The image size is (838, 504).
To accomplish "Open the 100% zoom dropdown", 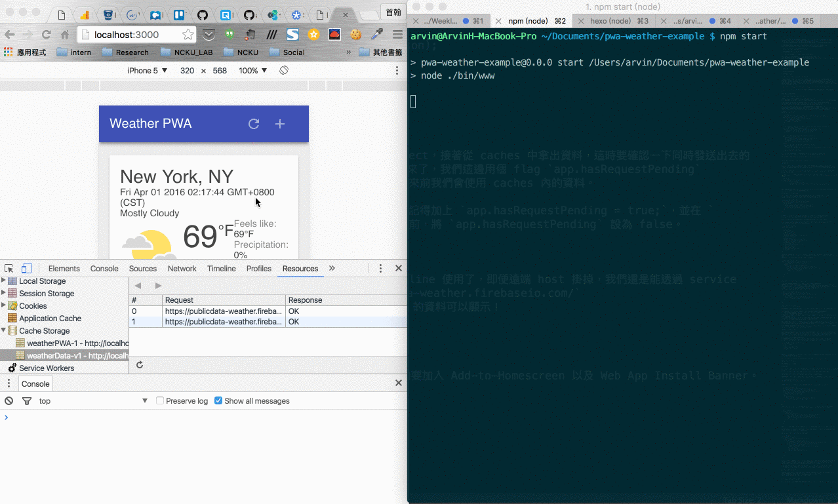I will (x=253, y=70).
